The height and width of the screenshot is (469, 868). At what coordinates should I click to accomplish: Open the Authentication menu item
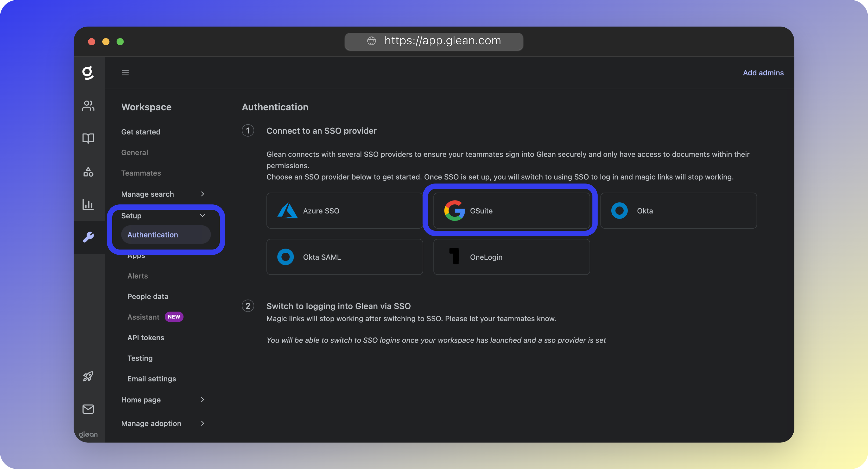tap(153, 235)
